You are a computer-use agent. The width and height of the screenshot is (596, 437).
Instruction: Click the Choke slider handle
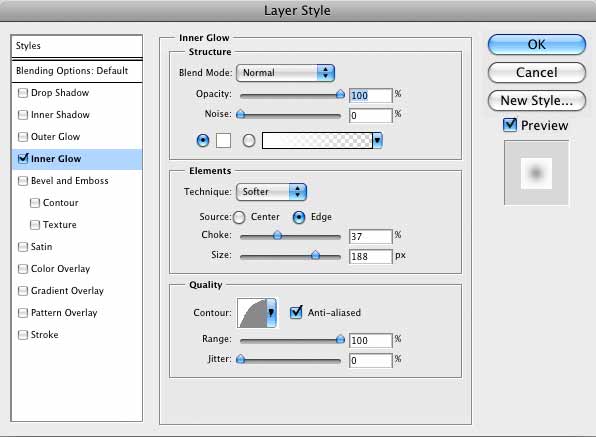tap(277, 235)
